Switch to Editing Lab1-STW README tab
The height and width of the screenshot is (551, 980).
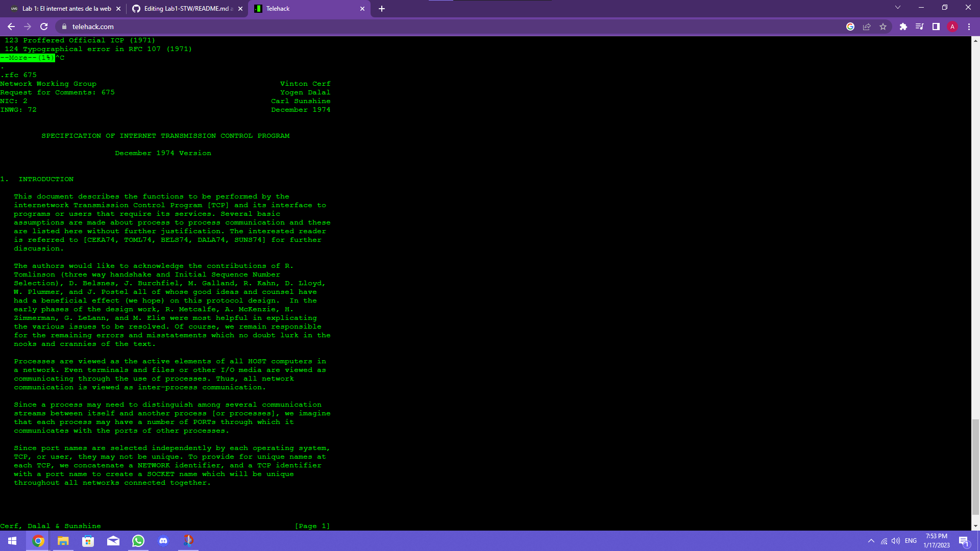(x=186, y=9)
